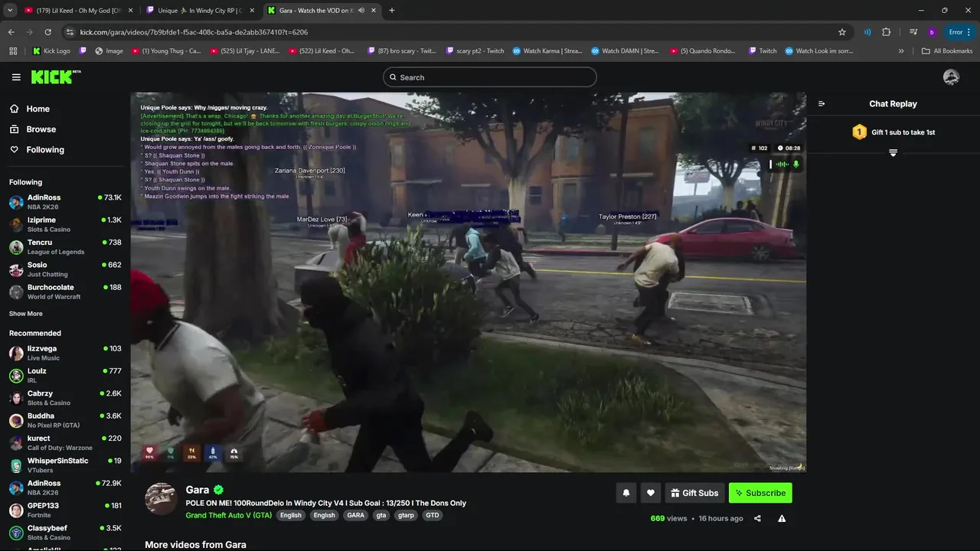Click the gold first-place gift badge icon
Screen dimensions: 980x551
click(859, 132)
